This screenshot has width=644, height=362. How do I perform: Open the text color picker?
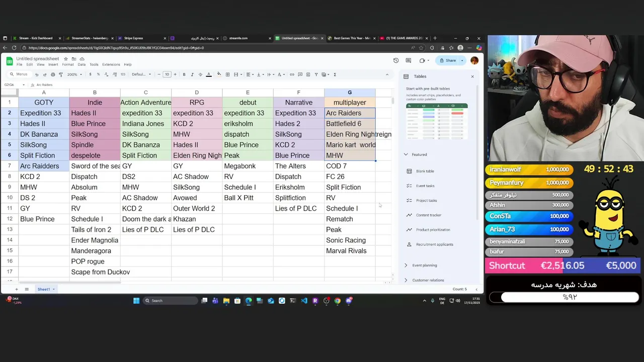pos(209,74)
